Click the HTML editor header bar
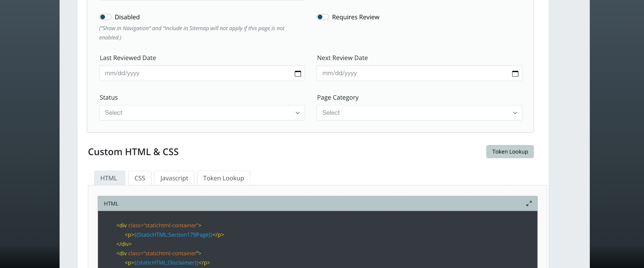The width and height of the screenshot is (644, 268). tap(268, 203)
